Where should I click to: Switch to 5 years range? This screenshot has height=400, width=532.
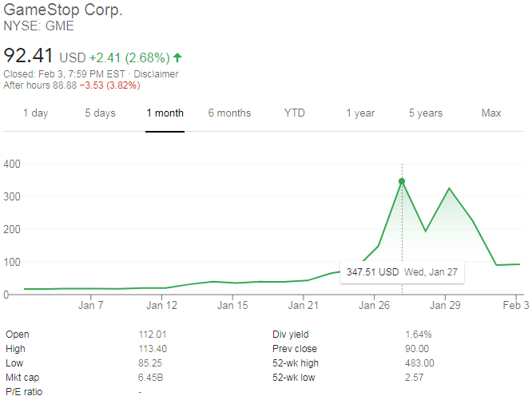tap(425, 113)
